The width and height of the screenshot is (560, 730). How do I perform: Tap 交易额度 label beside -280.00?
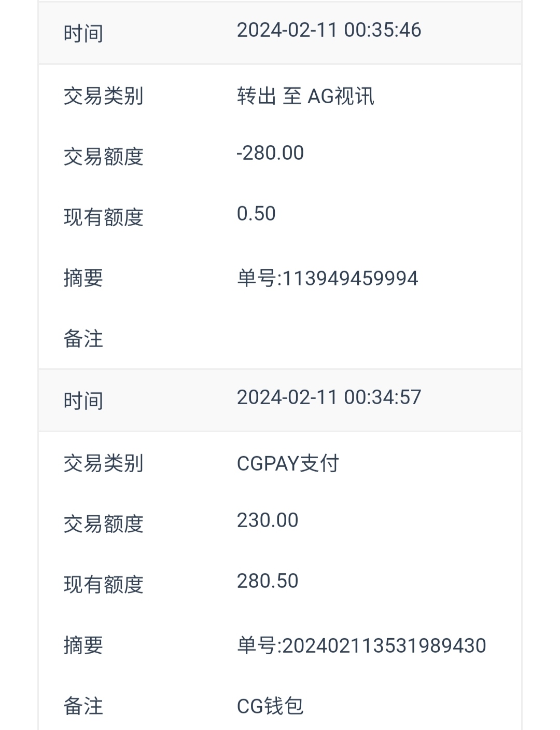click(x=103, y=157)
